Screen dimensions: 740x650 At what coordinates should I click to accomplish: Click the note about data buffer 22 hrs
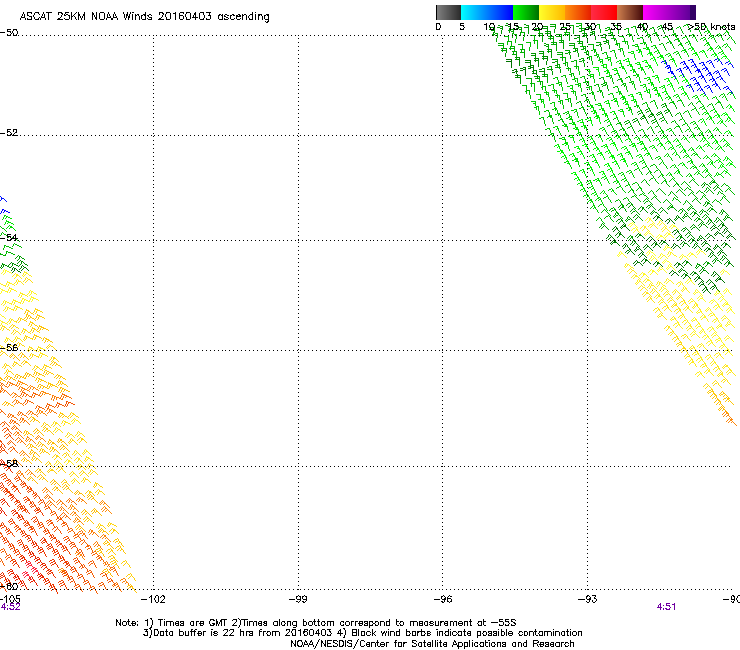[x=239, y=633]
